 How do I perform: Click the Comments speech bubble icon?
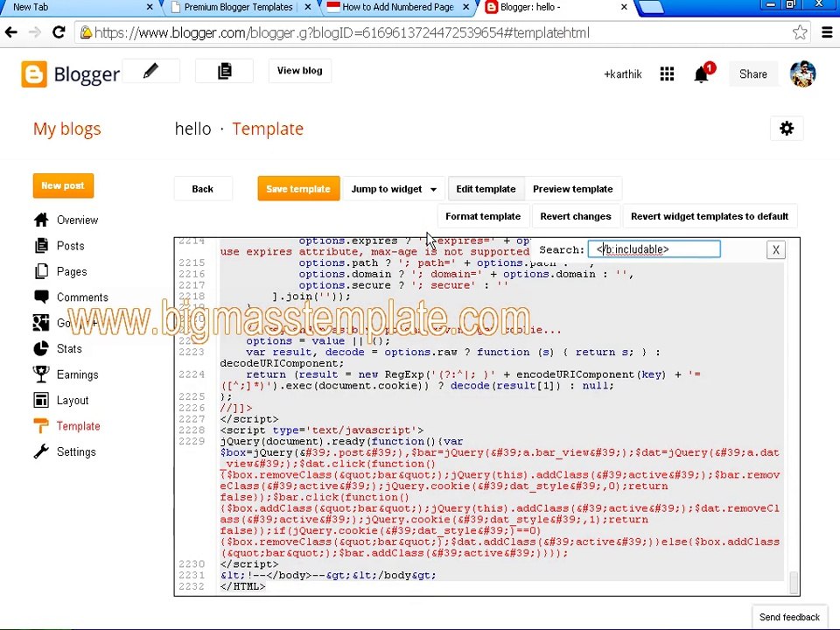(41, 297)
